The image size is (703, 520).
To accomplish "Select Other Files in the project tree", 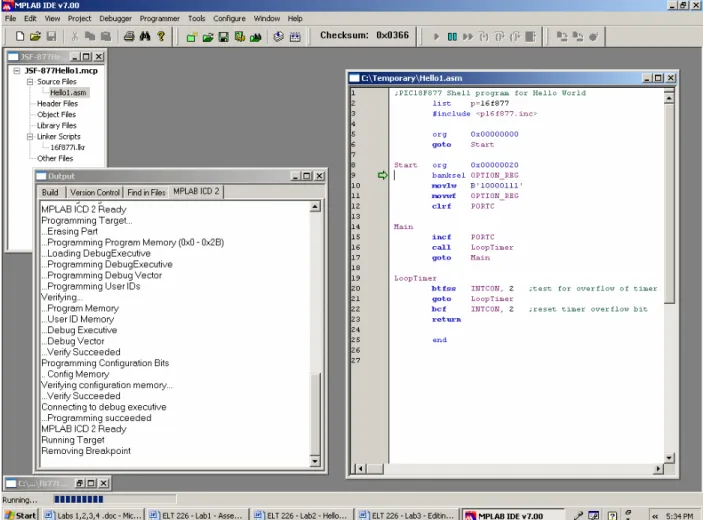I will (x=55, y=159).
